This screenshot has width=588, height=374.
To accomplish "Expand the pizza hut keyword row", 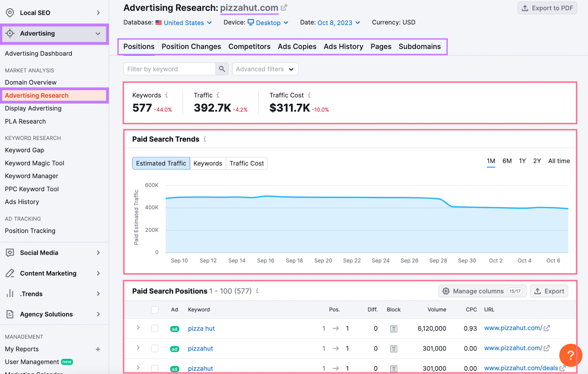I will [x=138, y=328].
